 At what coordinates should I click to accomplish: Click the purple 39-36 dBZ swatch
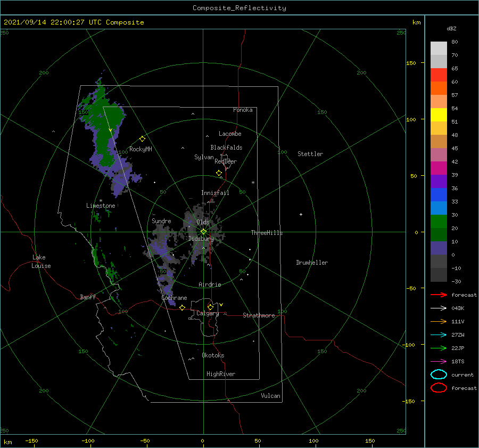pos(439,182)
